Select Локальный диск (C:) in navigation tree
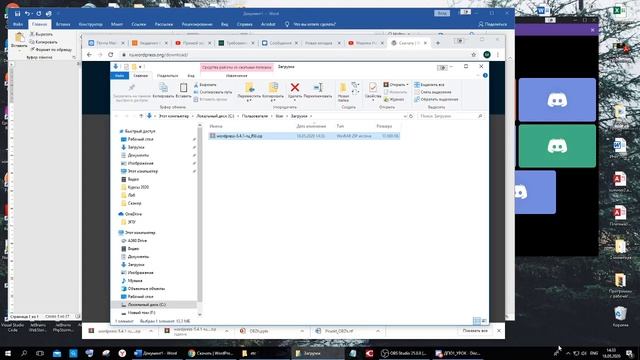The height and width of the screenshot is (360, 640). [154, 304]
